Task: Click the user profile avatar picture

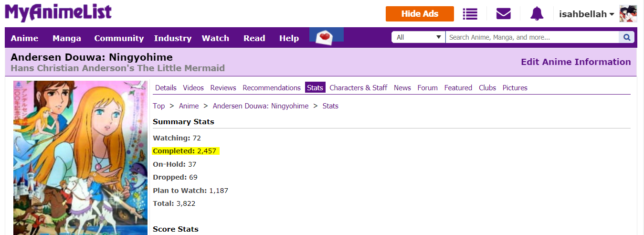Action: click(628, 14)
